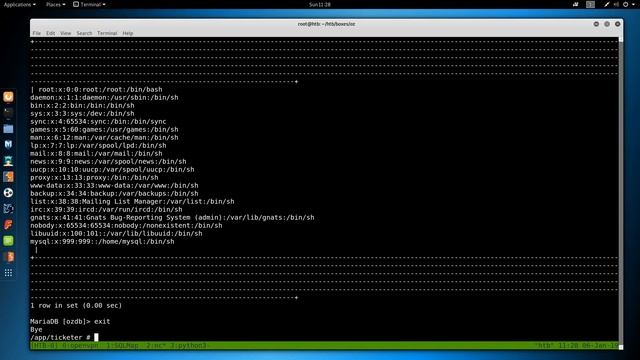Click the sys:x:3:3 line
Image resolution: width=640 pixels, height=360 pixels.
[82, 113]
